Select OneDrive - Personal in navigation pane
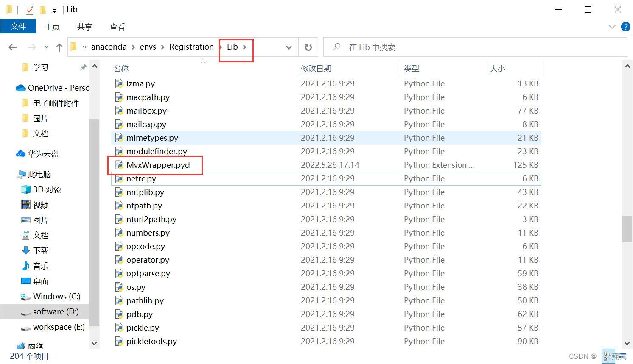 click(59, 88)
